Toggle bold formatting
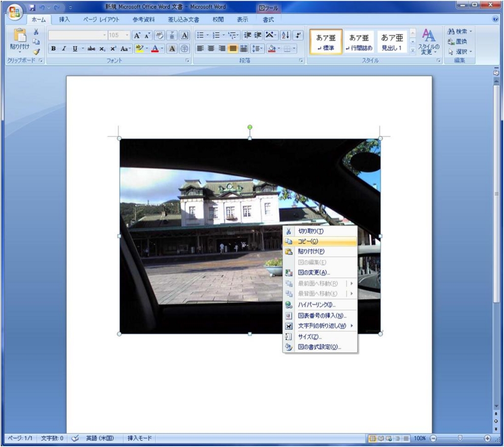Image resolution: width=504 pixels, height=447 pixels. point(53,48)
